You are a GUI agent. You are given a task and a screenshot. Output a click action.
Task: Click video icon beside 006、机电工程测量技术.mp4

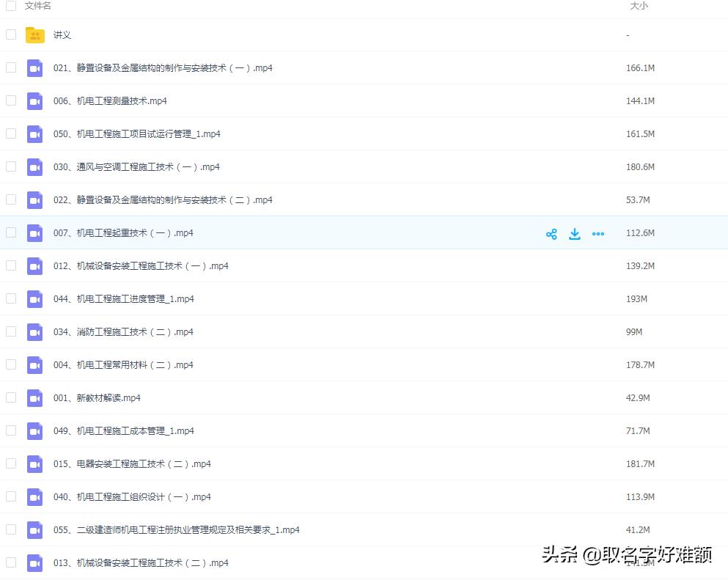click(34, 100)
